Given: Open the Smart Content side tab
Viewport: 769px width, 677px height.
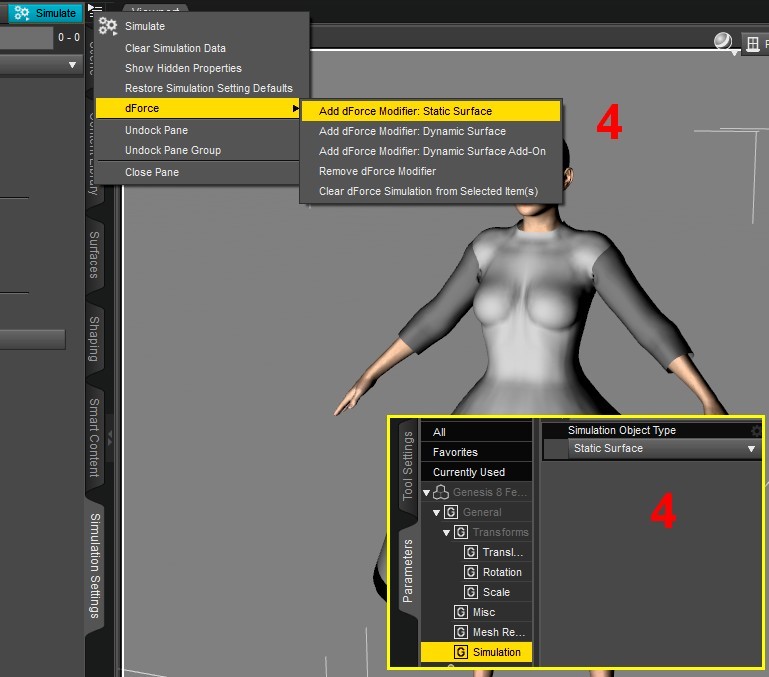Looking at the screenshot, I should click(x=94, y=438).
